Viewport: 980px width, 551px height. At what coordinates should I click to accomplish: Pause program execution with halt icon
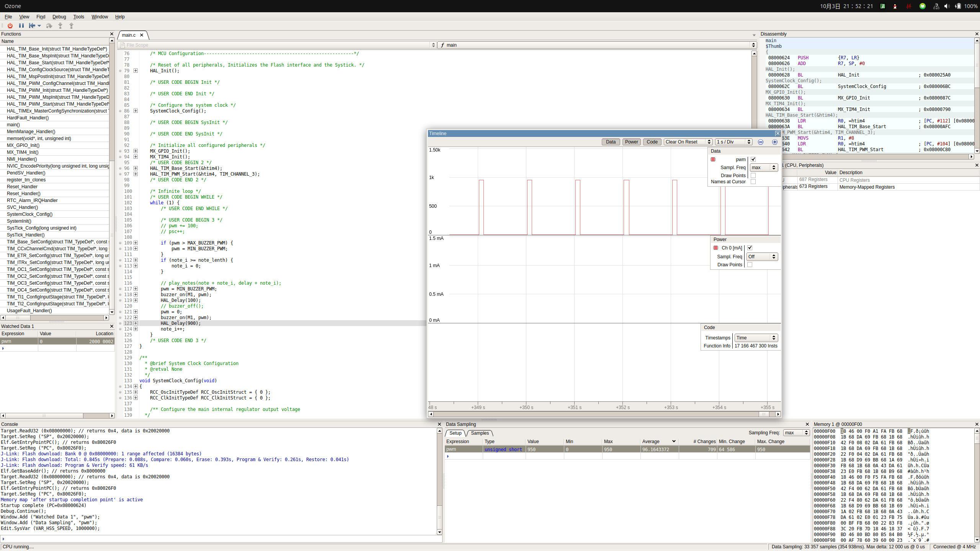pos(21,26)
